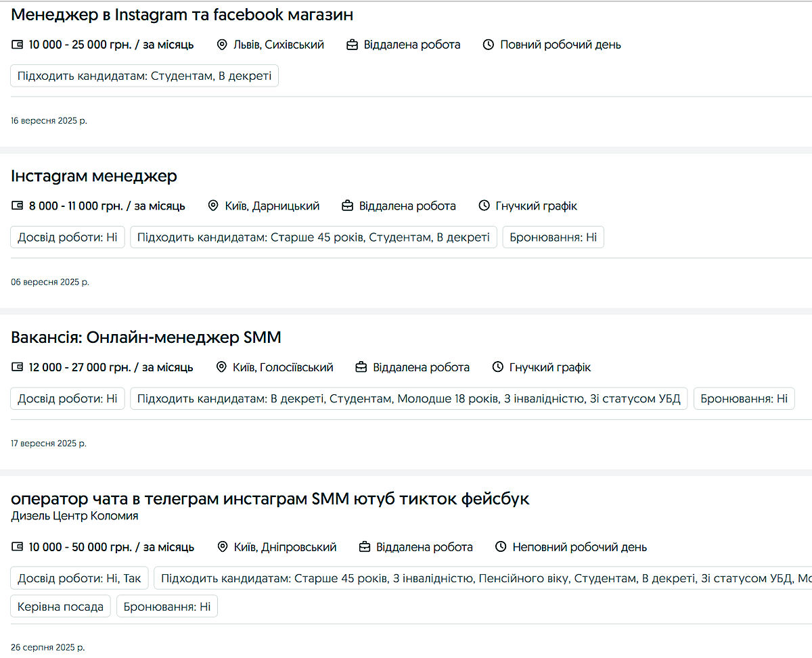
Task: Click Керівна посада tag
Action: 61,607
